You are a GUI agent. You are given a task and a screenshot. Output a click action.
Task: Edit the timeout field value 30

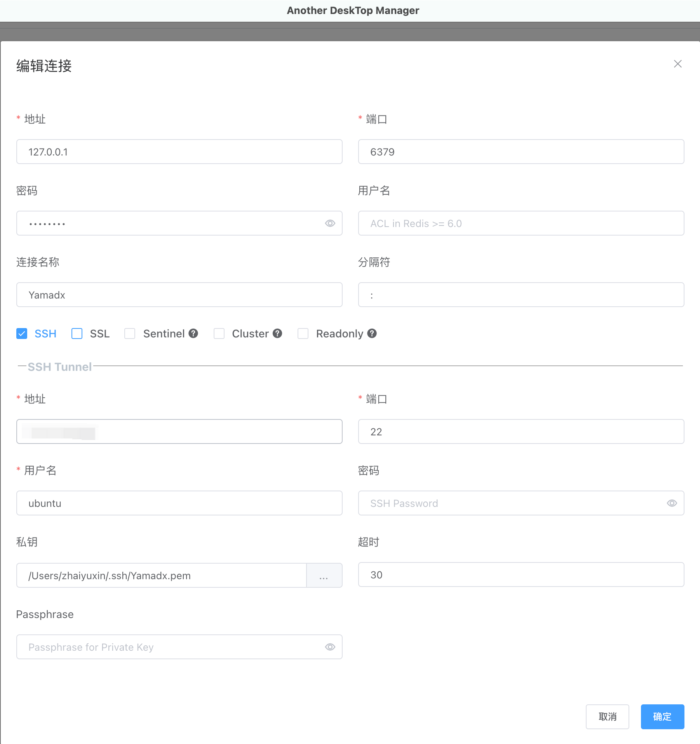521,575
